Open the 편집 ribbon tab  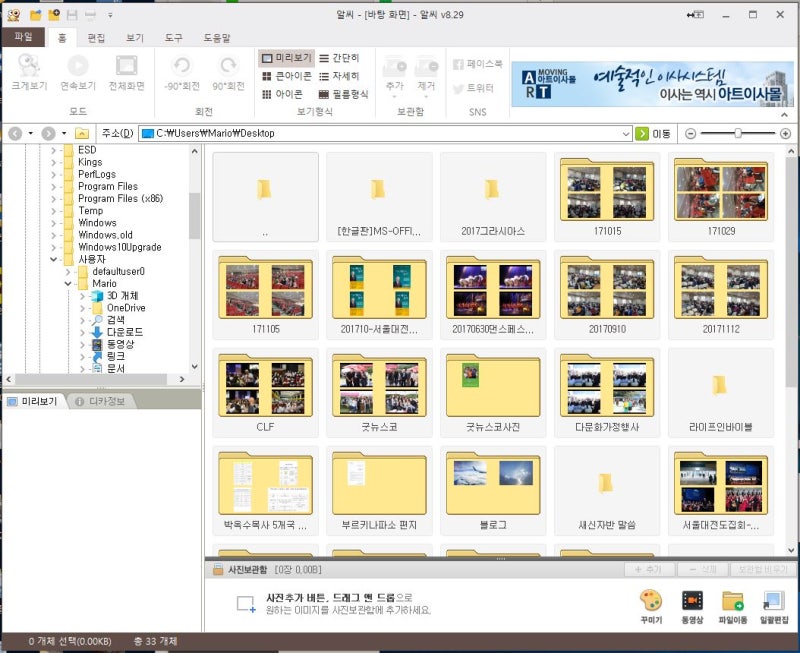pyautogui.click(x=96, y=38)
